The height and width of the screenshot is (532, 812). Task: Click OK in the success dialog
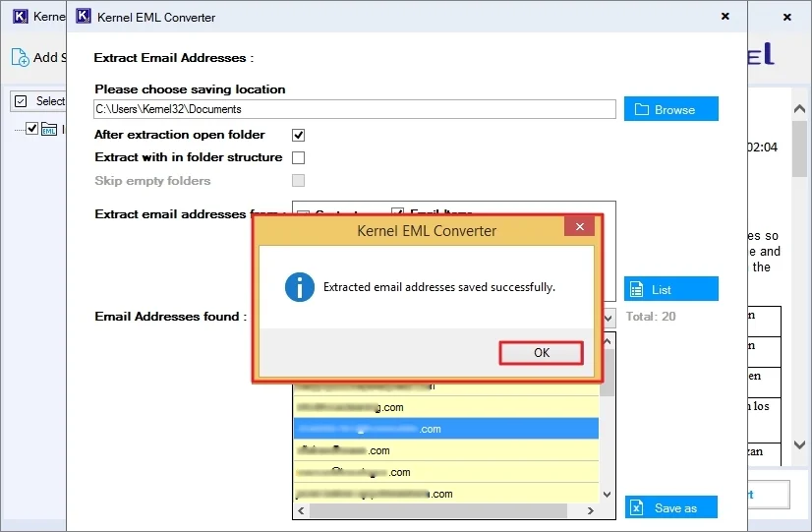point(541,352)
